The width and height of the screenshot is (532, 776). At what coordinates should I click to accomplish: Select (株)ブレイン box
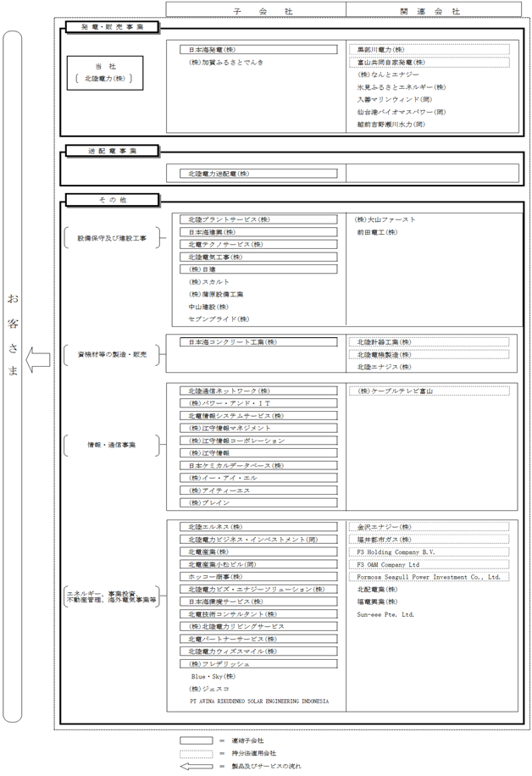[258, 503]
